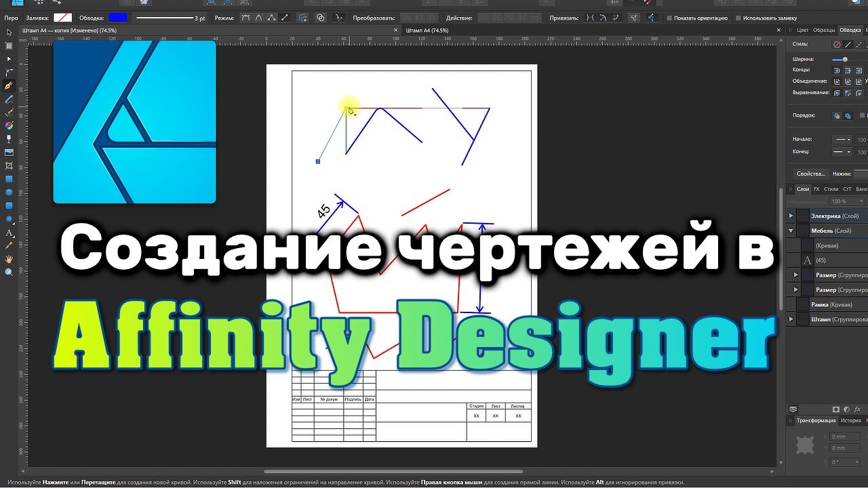Select the Fill (color wheel) tool
Viewport: 868px width, 488px height.
coord(9,125)
